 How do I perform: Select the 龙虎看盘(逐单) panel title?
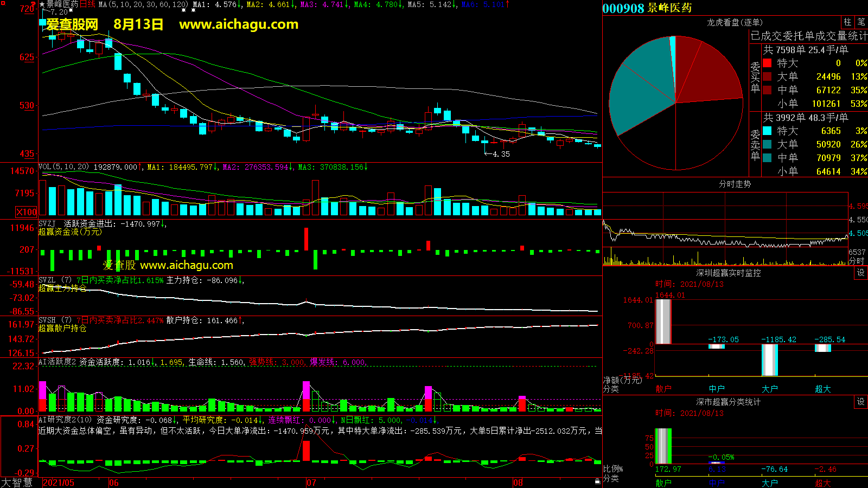coord(735,22)
